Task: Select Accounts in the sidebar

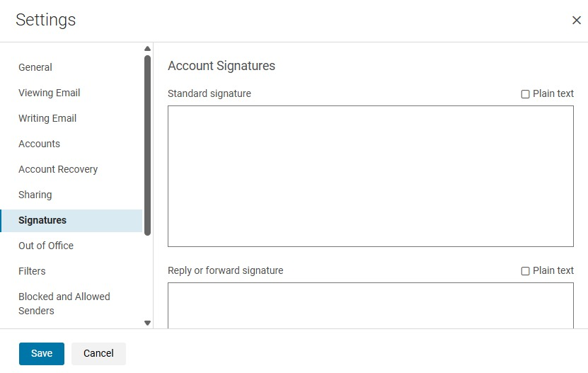Action: coord(39,144)
